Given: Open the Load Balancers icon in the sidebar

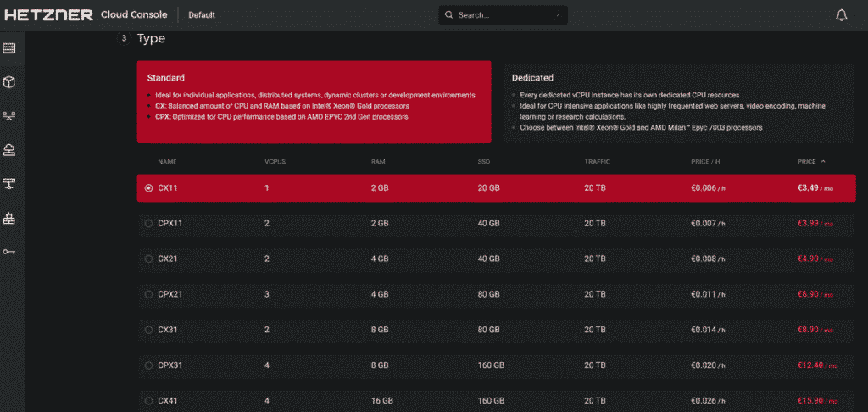Looking at the screenshot, I should click(x=9, y=150).
